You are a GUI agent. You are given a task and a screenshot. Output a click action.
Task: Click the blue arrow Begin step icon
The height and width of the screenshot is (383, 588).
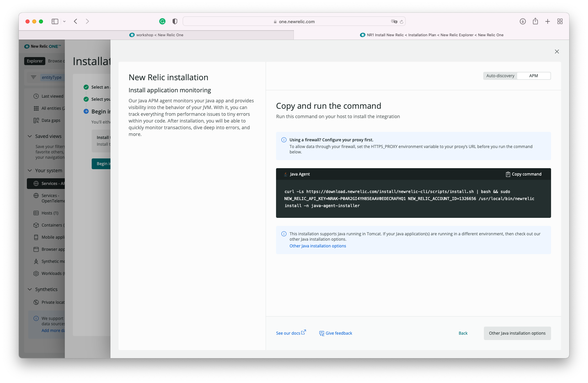point(86,111)
